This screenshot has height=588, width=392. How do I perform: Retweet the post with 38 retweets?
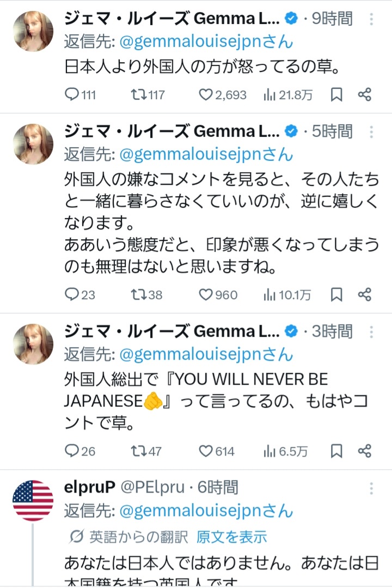coord(139,295)
